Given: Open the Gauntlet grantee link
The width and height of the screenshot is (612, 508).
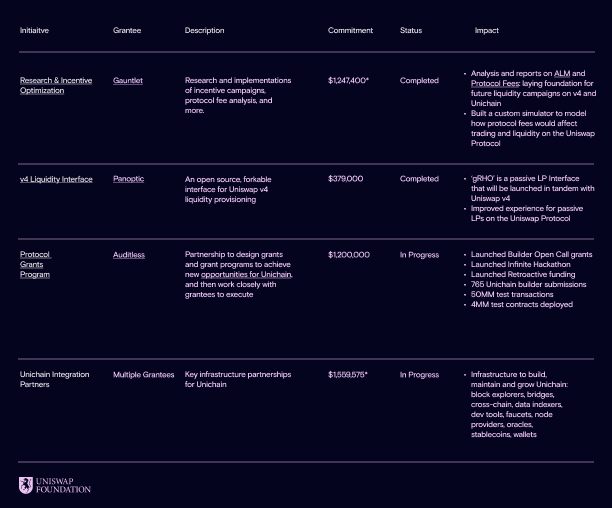Looking at the screenshot, I should [x=127, y=81].
